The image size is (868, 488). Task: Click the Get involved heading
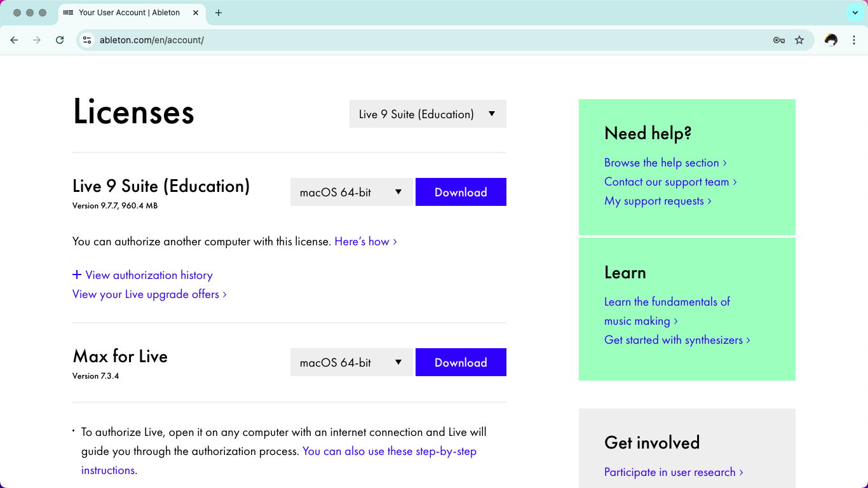pyautogui.click(x=652, y=442)
